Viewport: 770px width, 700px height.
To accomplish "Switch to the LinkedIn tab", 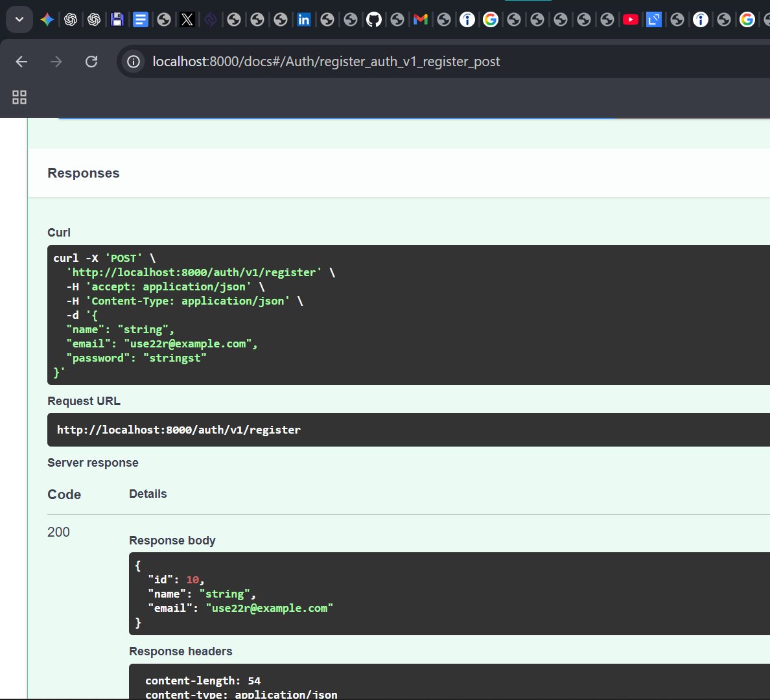I will 303,19.
